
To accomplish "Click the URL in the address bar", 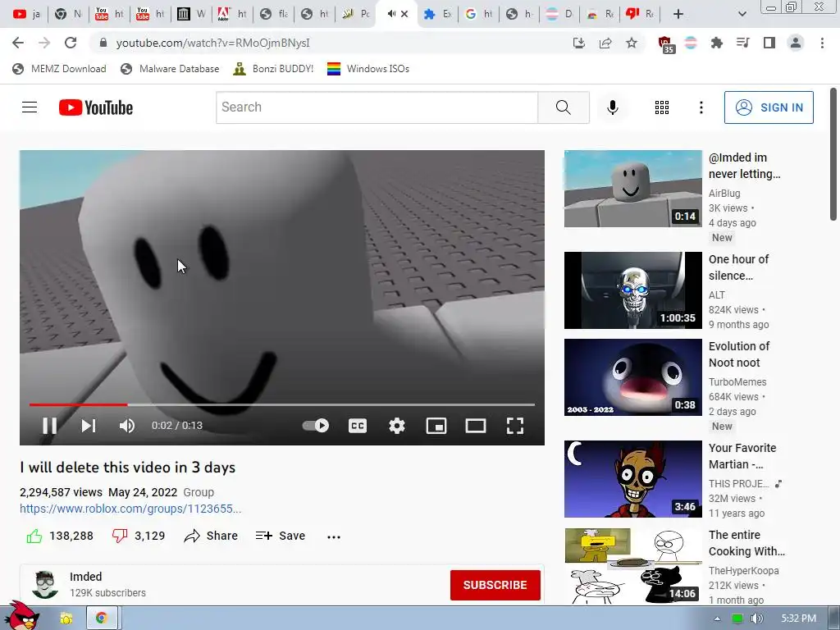I will [x=212, y=43].
